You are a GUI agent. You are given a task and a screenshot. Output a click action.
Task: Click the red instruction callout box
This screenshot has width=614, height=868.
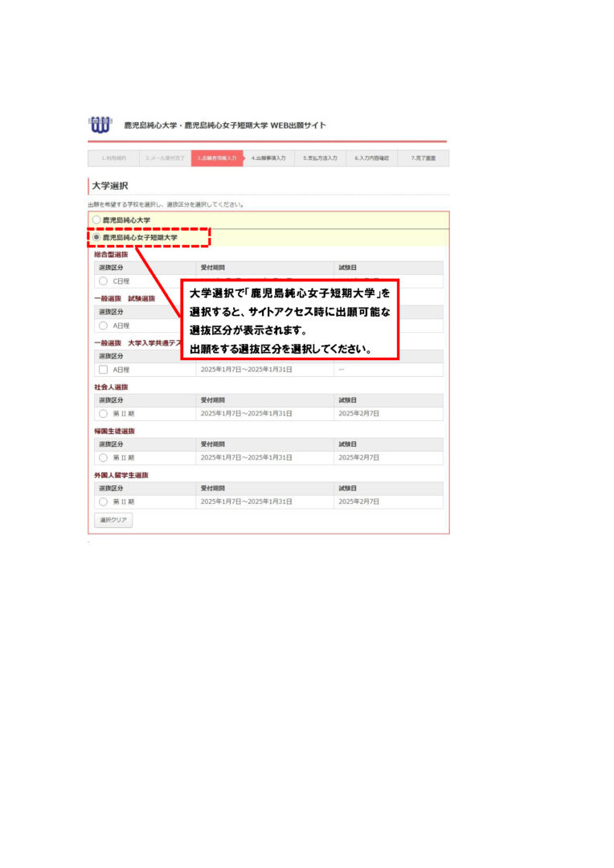pyautogui.click(x=289, y=320)
